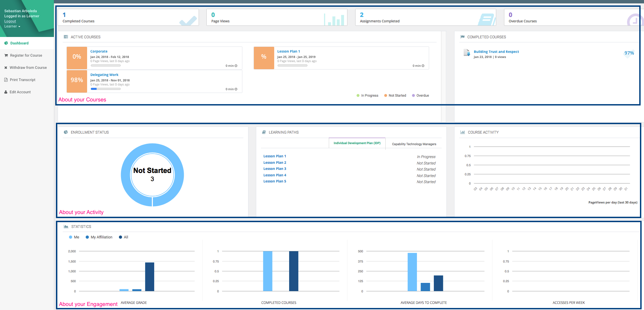Click the Completed Courses flag icon
The height and width of the screenshot is (310, 644).
[x=462, y=37]
